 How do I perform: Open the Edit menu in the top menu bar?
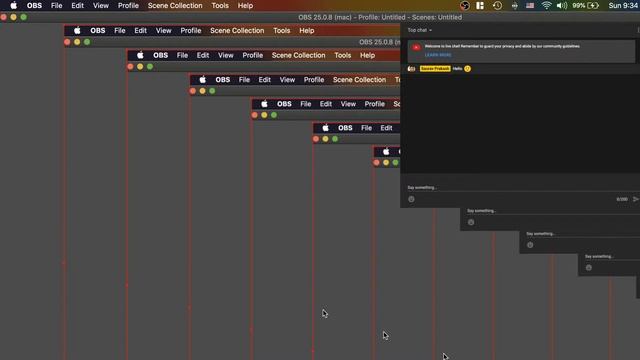77,6
